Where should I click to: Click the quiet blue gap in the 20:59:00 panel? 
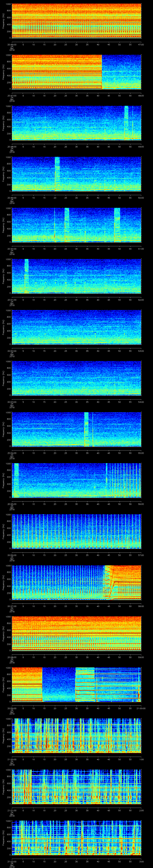(59, 684)
